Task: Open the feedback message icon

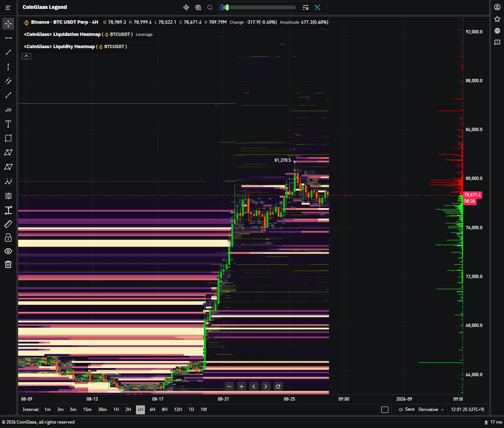Action: [x=497, y=43]
